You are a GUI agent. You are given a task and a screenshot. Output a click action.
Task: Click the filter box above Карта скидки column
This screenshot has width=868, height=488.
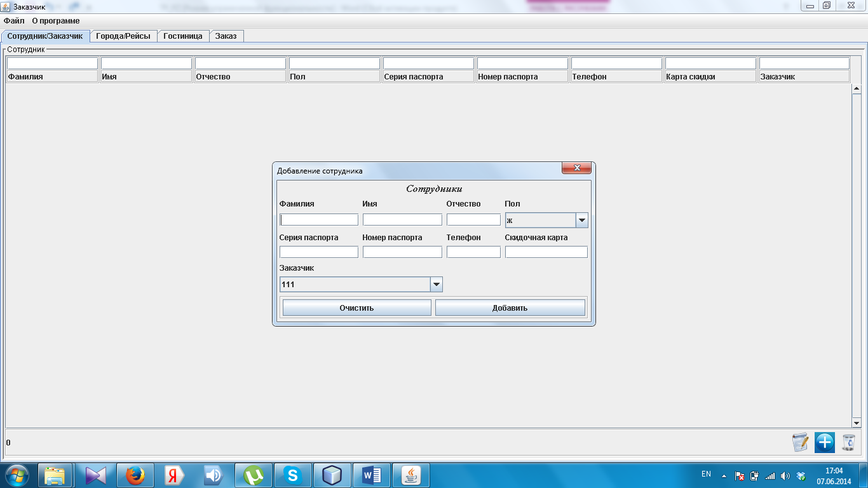click(x=710, y=64)
